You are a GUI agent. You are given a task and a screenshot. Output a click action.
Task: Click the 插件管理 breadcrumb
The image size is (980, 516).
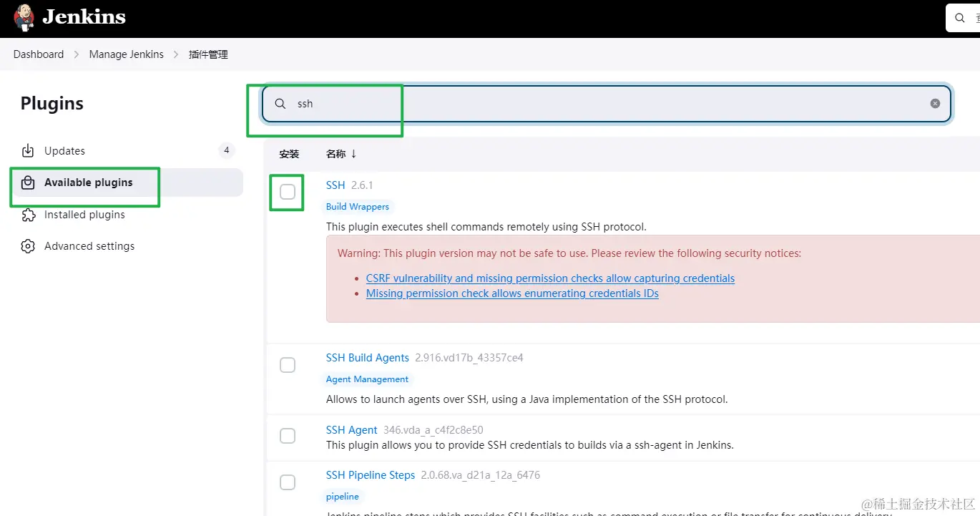pyautogui.click(x=208, y=54)
